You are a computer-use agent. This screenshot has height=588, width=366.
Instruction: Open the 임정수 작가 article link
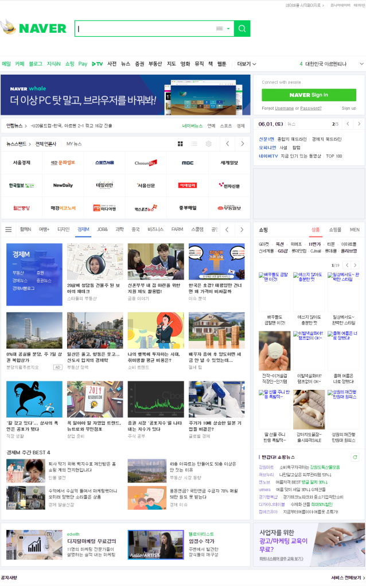point(201,541)
